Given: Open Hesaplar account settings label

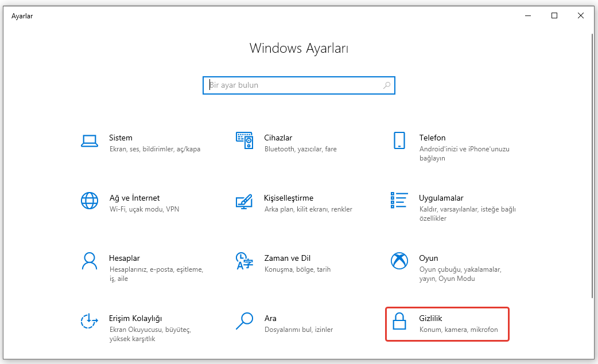Looking at the screenshot, I should pyautogui.click(x=124, y=258).
